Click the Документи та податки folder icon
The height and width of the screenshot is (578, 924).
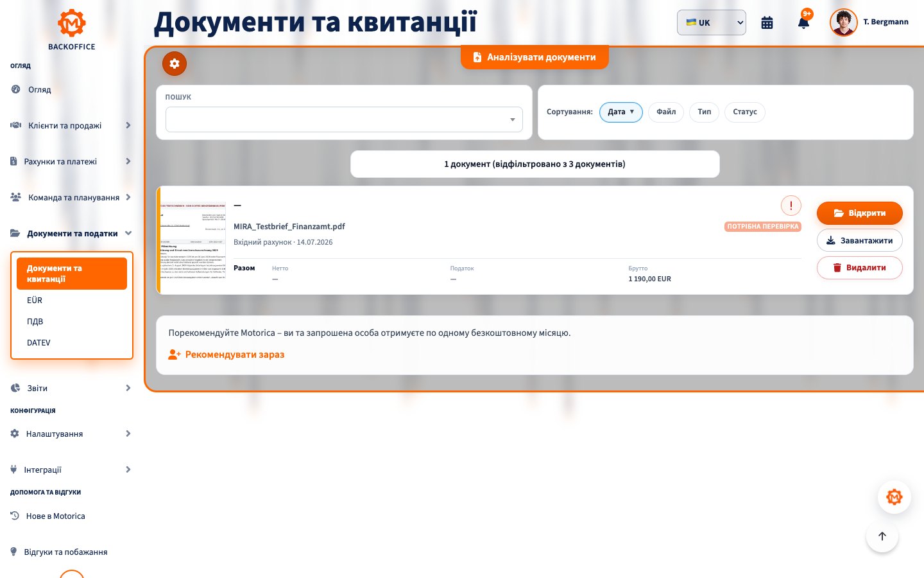coord(15,233)
